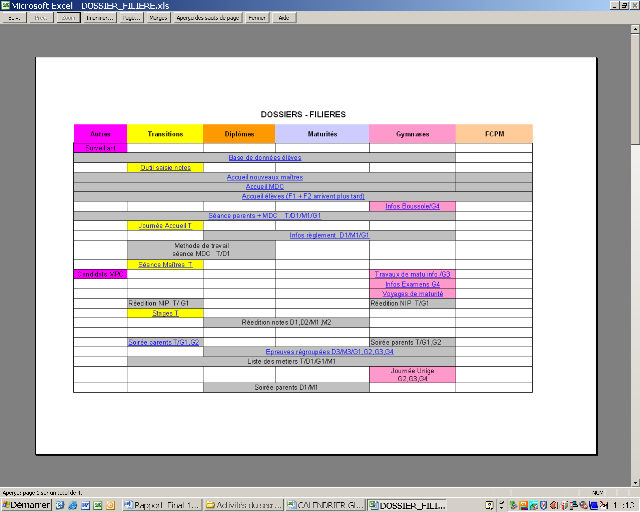
Task: Click the Accueil MDC link
Action: (265, 187)
